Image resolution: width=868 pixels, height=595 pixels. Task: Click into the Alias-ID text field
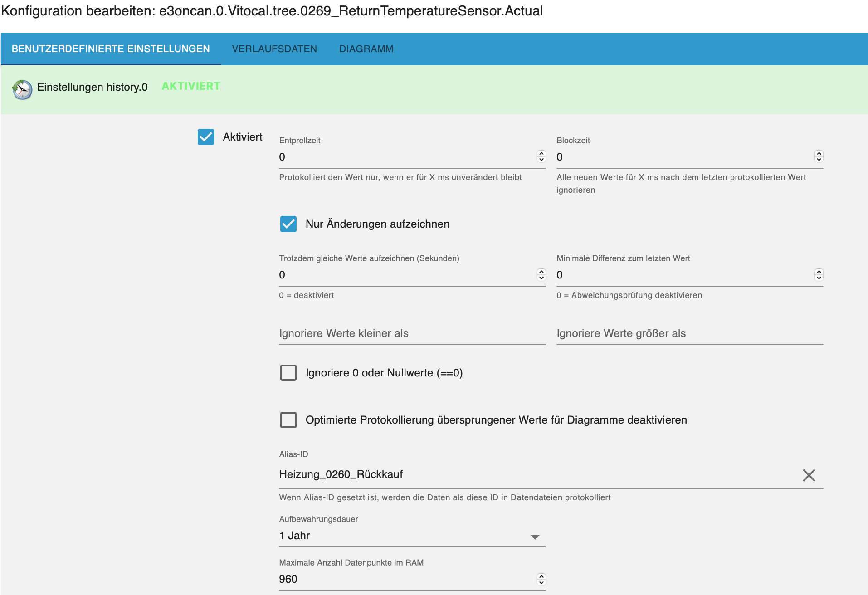(x=535, y=475)
